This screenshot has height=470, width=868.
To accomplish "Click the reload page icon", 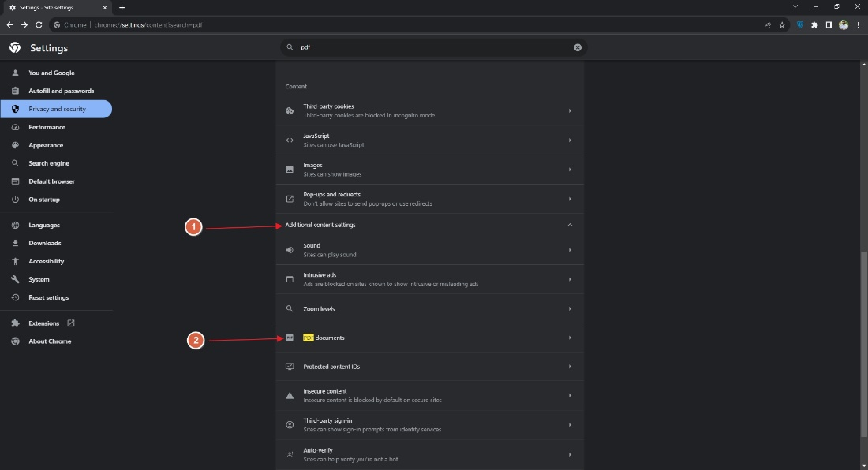I will click(x=39, y=24).
